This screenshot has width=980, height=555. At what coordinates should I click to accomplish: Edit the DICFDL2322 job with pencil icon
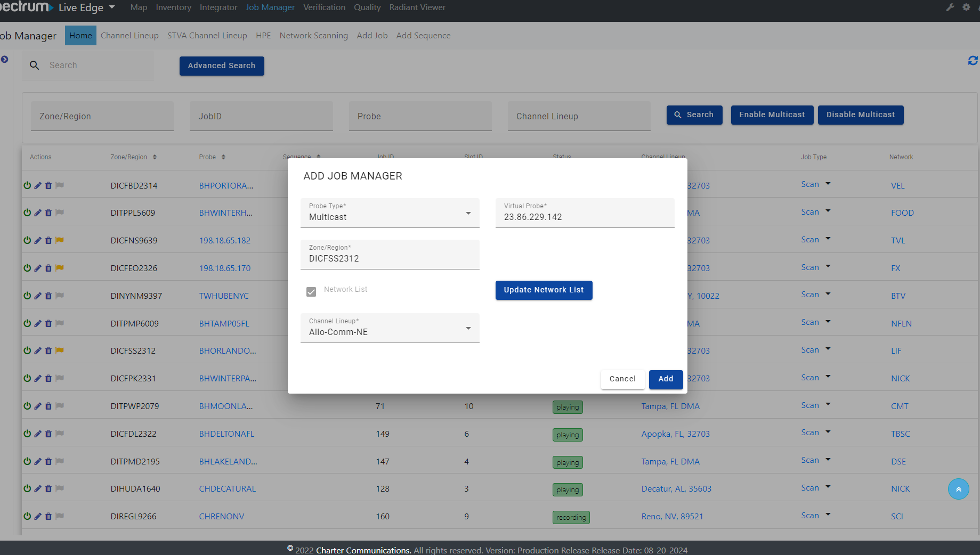click(38, 434)
